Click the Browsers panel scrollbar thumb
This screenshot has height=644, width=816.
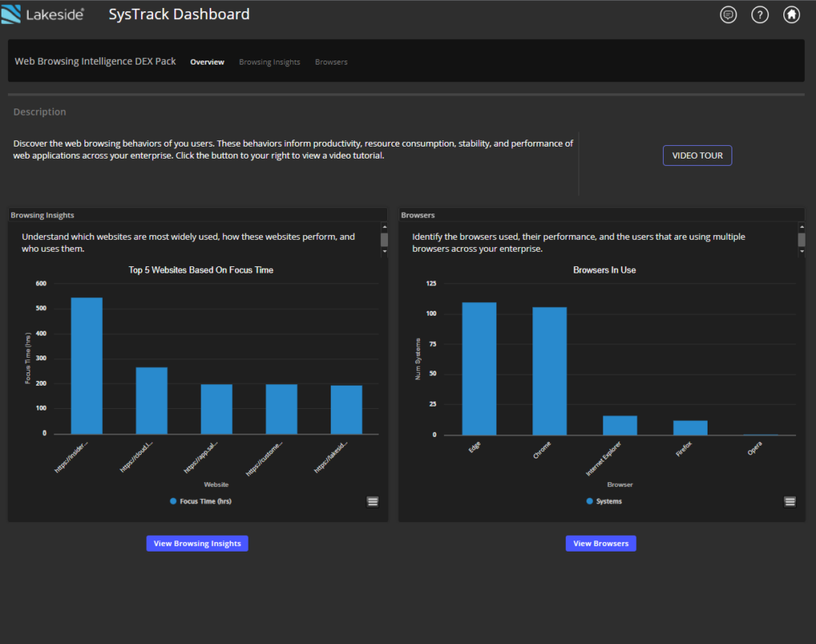802,239
